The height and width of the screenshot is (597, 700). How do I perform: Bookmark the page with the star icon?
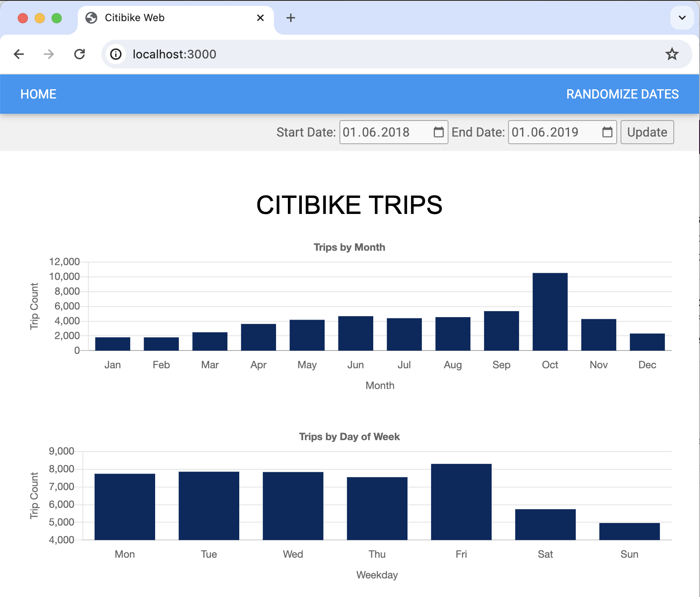(x=672, y=54)
